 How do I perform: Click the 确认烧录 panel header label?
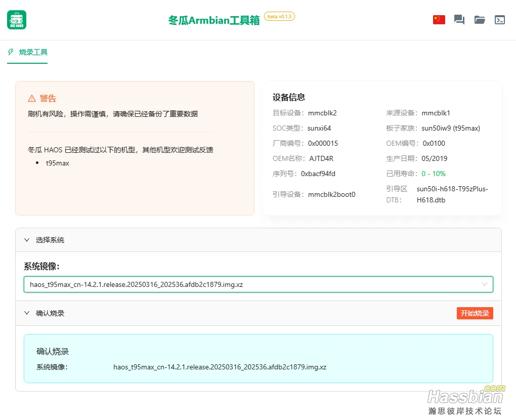tap(50, 313)
